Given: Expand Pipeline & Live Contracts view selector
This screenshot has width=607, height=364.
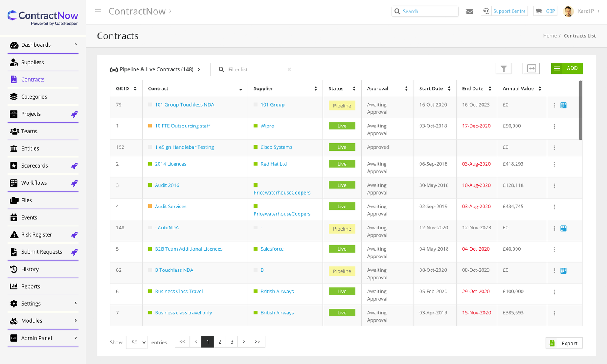Looking at the screenshot, I should pos(155,69).
